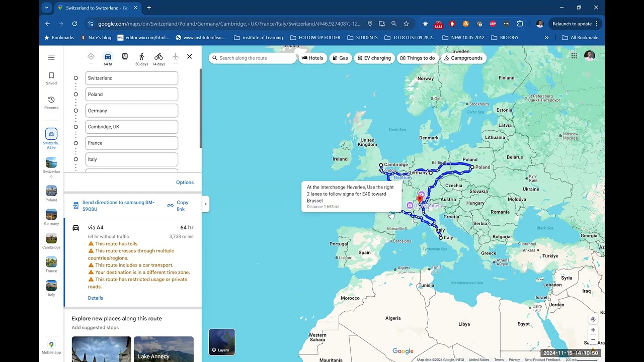Show more bookmarks with the chevron
The width and height of the screenshot is (644, 362).
point(547,38)
